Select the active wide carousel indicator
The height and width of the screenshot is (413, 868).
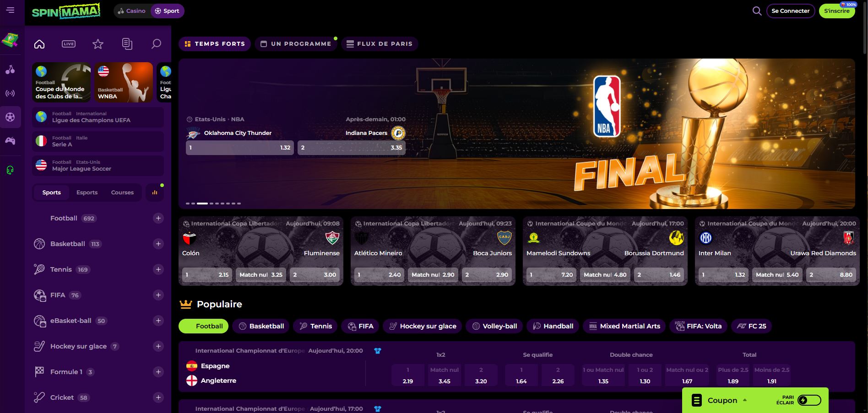pyautogui.click(x=202, y=203)
